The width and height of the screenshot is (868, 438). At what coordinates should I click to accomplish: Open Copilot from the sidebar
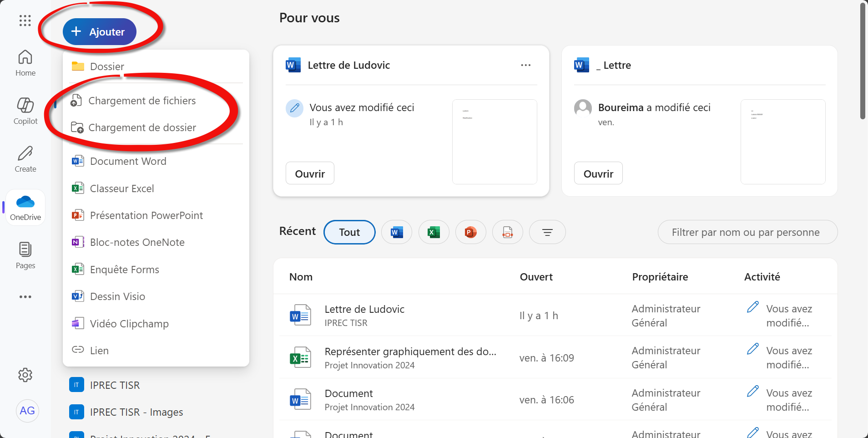pos(25,111)
